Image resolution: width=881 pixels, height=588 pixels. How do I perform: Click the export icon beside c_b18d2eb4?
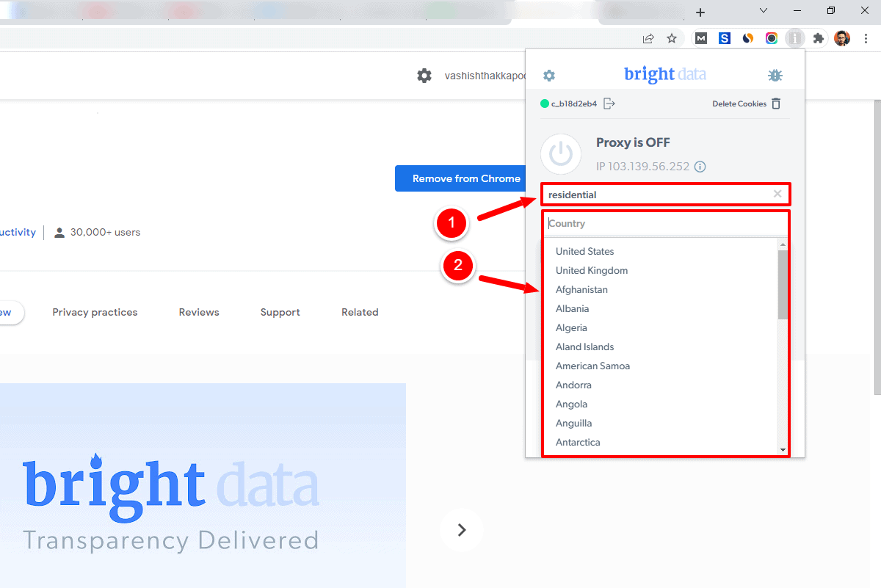pyautogui.click(x=609, y=104)
